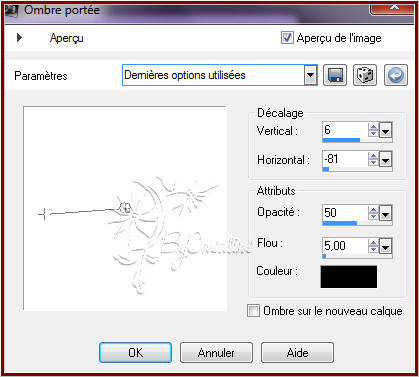Open the Vertical value slider dropdown

point(385,130)
